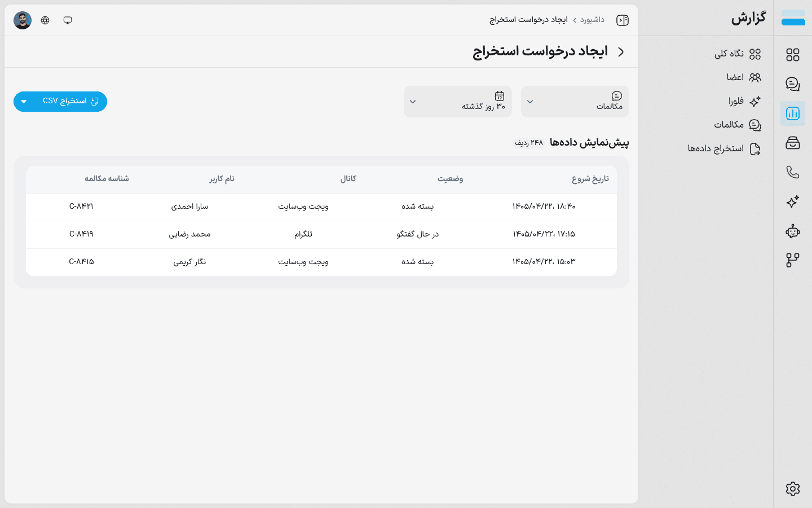Click the ۲۴۸ ردیف row count badge

coord(529,143)
